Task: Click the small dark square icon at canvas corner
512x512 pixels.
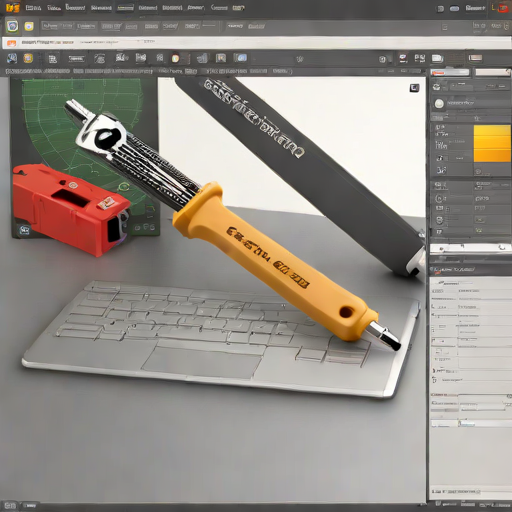Action: pos(414,88)
